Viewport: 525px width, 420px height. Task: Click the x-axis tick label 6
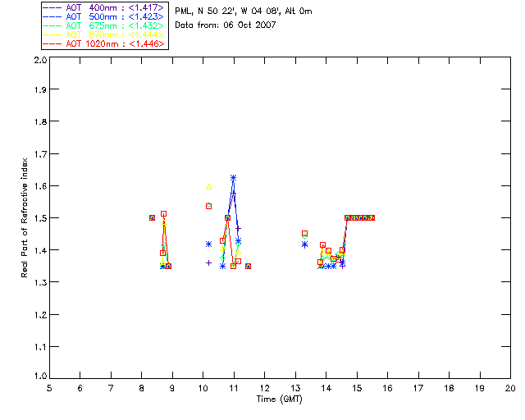tap(80, 388)
